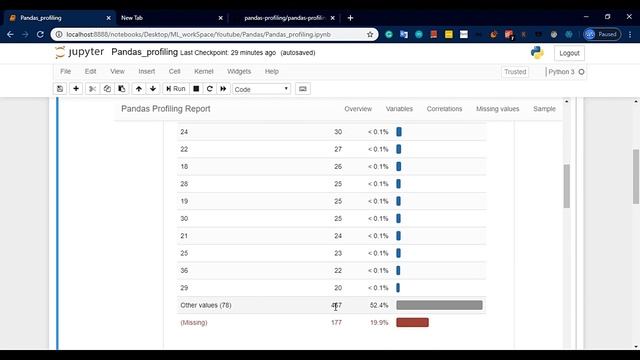640x360 pixels.
Task: Copy selected cells icon
Action: (x=107, y=89)
